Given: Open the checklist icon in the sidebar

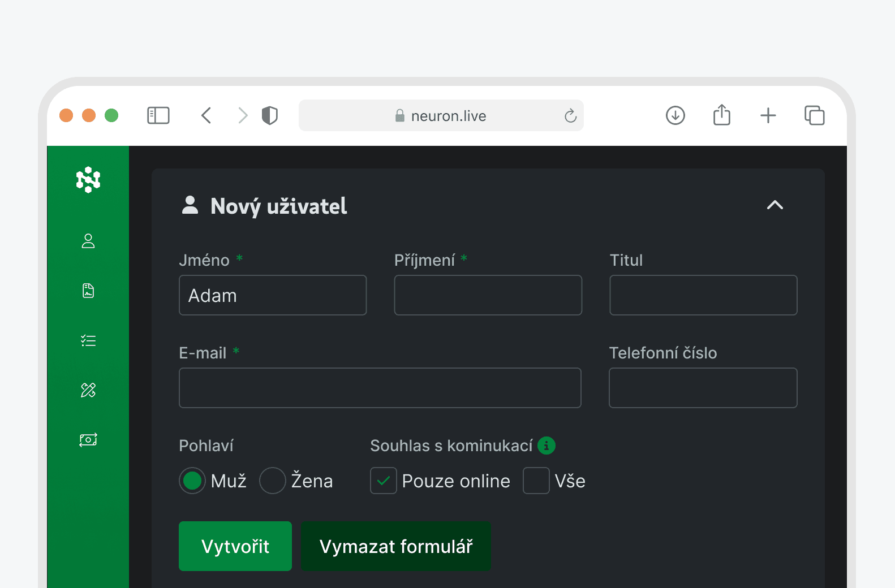Looking at the screenshot, I should (x=88, y=340).
